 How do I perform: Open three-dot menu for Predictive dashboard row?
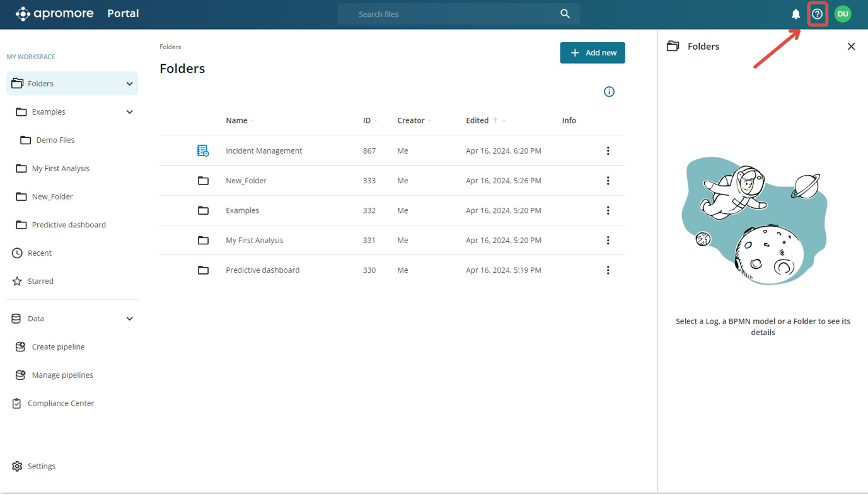pyautogui.click(x=608, y=270)
